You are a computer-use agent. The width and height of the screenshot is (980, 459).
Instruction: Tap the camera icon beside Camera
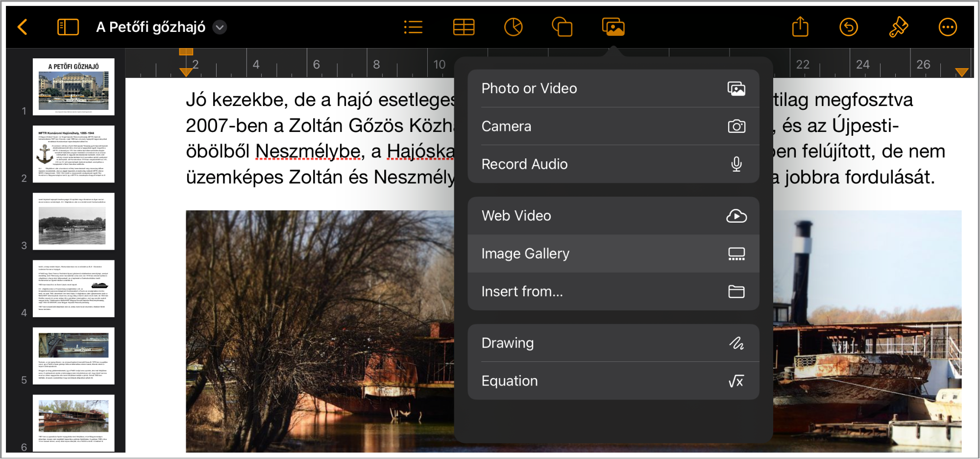pyautogui.click(x=736, y=127)
